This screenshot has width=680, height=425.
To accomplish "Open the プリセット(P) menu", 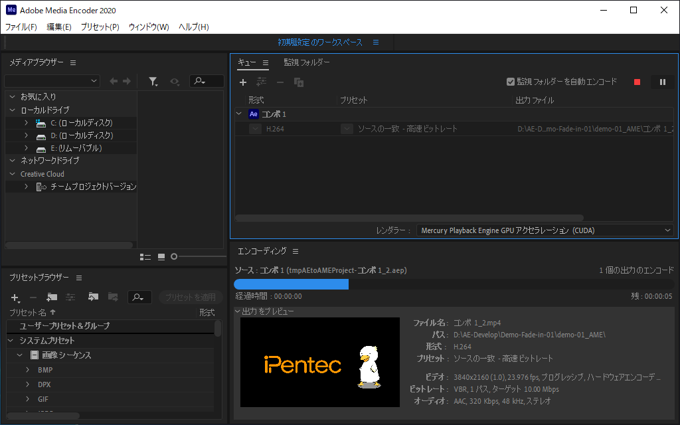I will pyautogui.click(x=100, y=27).
